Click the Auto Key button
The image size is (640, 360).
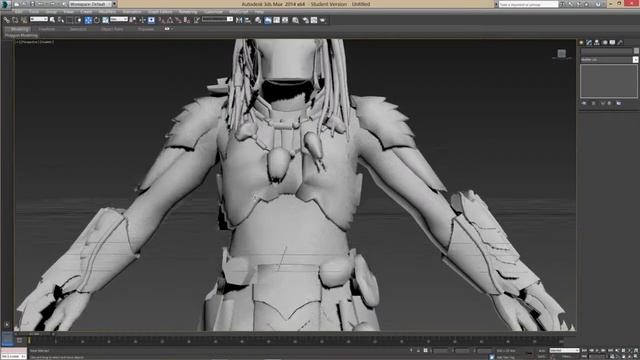coord(542,350)
